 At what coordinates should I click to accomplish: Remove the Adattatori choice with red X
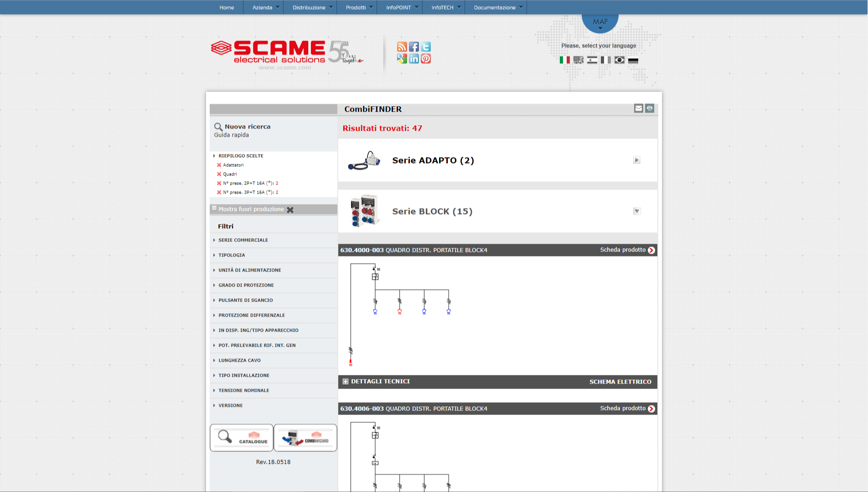point(219,165)
